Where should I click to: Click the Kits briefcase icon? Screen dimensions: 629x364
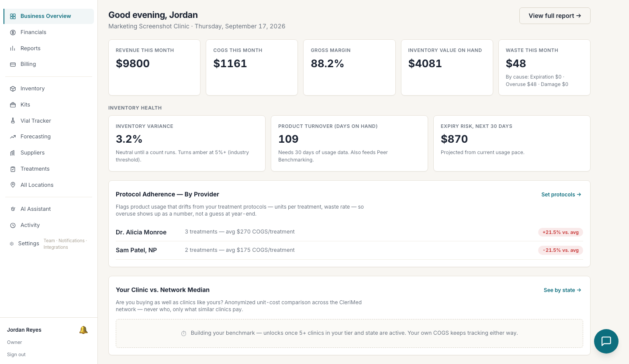(x=13, y=105)
